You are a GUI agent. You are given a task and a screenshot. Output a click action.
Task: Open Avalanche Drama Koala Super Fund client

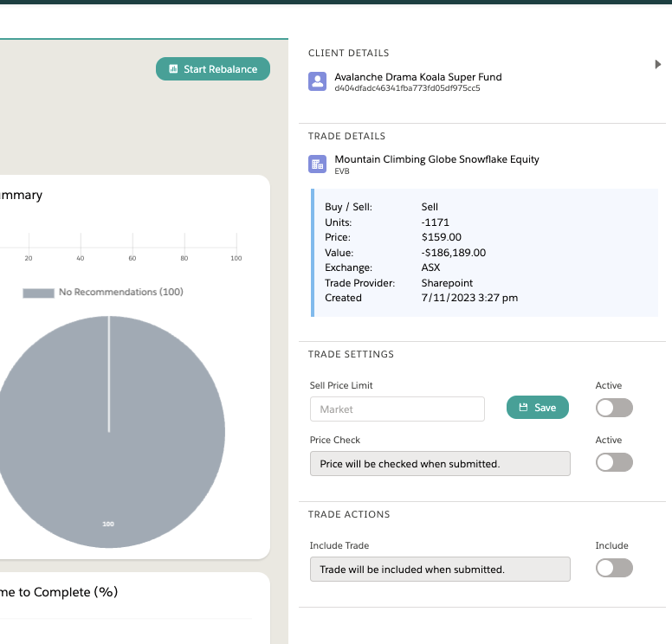[417, 77]
